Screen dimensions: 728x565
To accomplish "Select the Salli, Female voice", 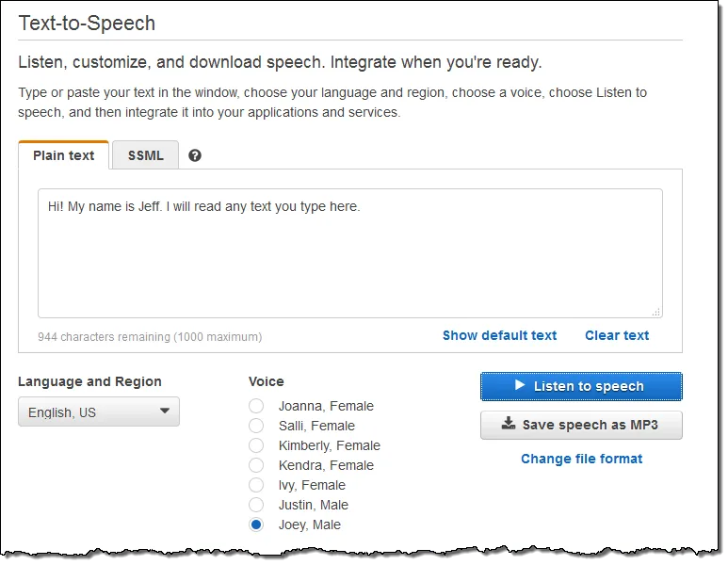I will point(256,426).
